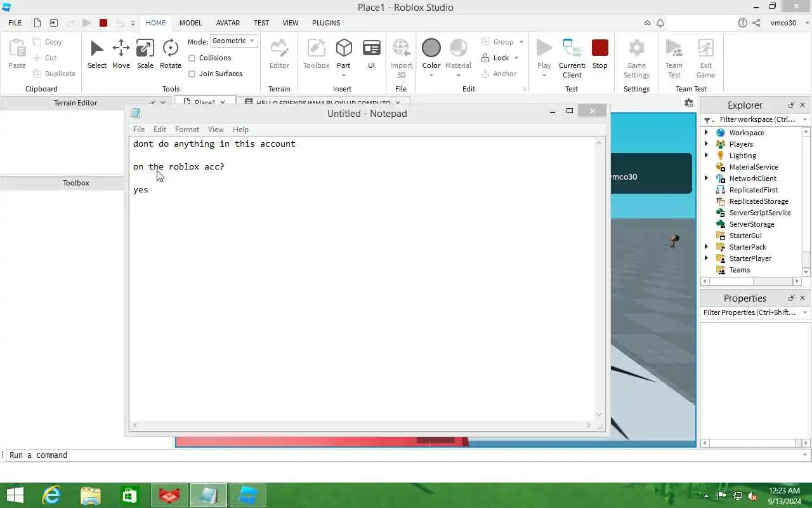Image resolution: width=812 pixels, height=508 pixels.
Task: Click the red stop icon in quick access bar
Action: tap(103, 23)
